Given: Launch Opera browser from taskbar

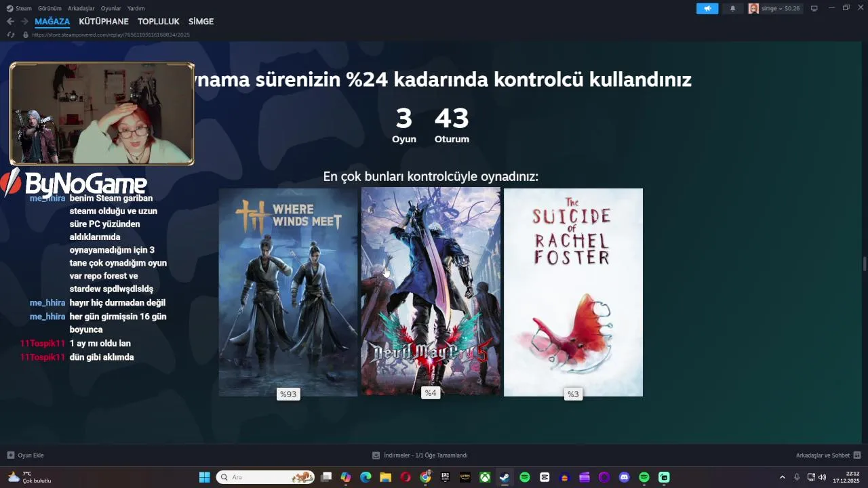Looking at the screenshot, I should (x=406, y=477).
